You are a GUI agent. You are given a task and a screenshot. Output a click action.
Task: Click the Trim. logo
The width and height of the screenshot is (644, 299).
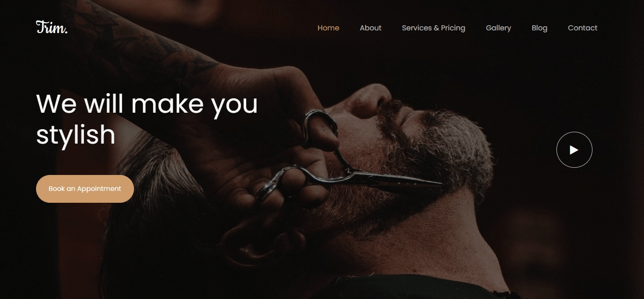[x=52, y=27]
